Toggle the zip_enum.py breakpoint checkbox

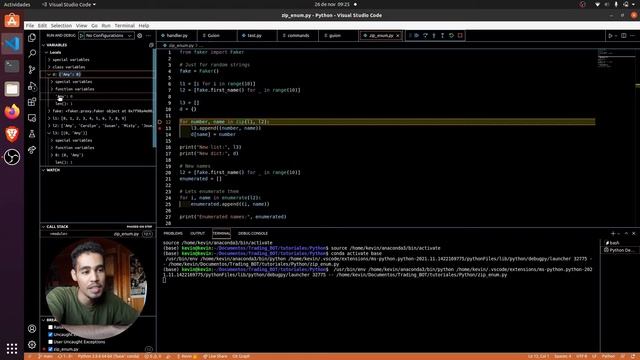[x=51, y=349]
